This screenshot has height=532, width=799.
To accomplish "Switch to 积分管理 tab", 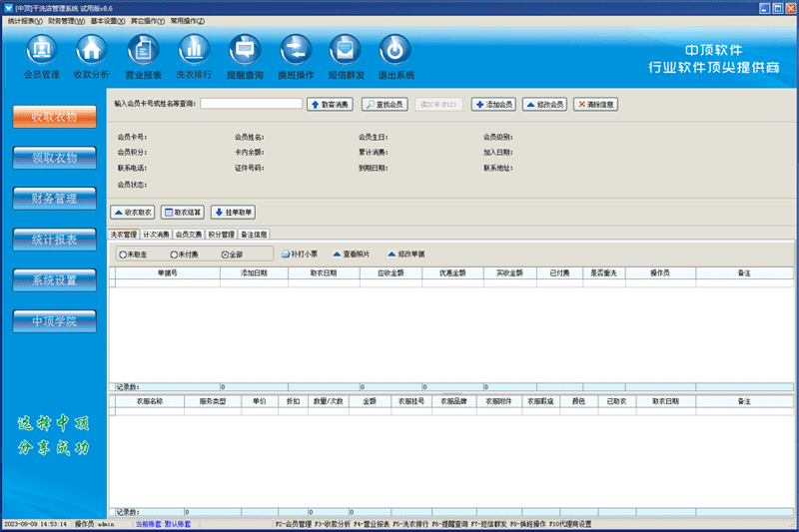I will coord(221,235).
